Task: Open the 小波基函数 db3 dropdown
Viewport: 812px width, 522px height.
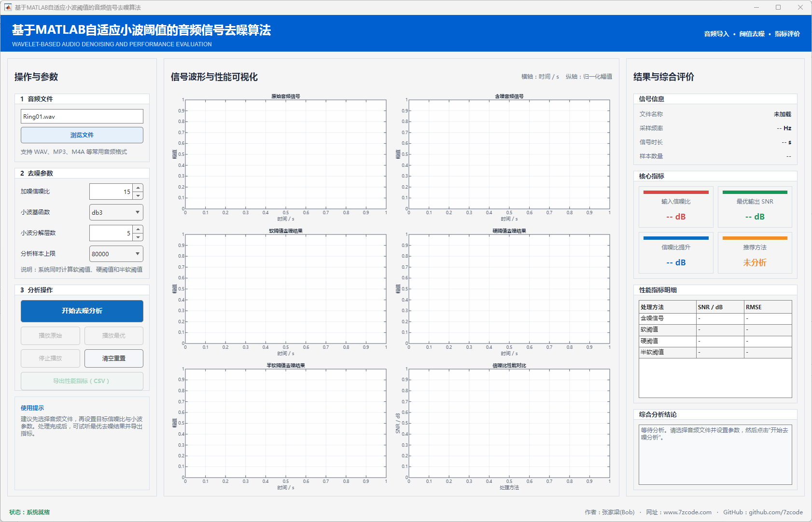Action: click(116, 212)
